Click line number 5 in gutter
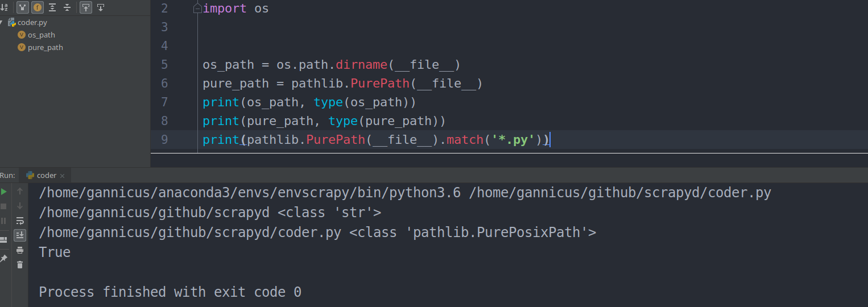Screen dimensions: 868x307 tap(164, 65)
